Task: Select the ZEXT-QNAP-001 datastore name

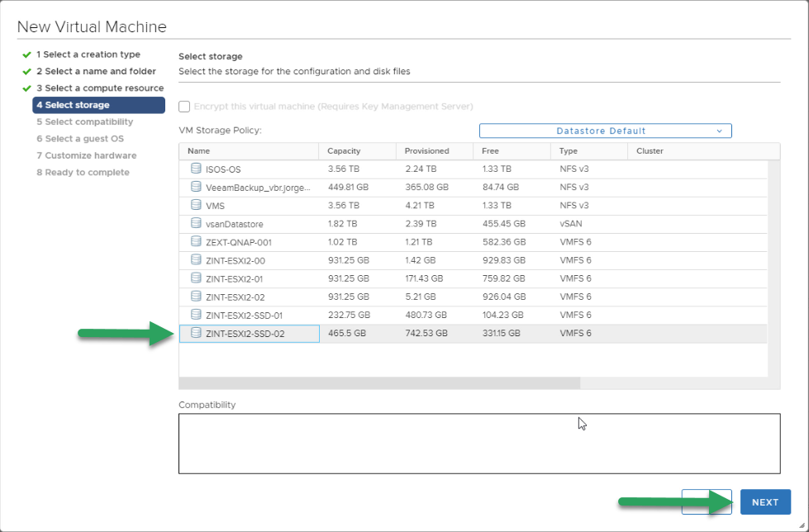Action: (x=238, y=243)
